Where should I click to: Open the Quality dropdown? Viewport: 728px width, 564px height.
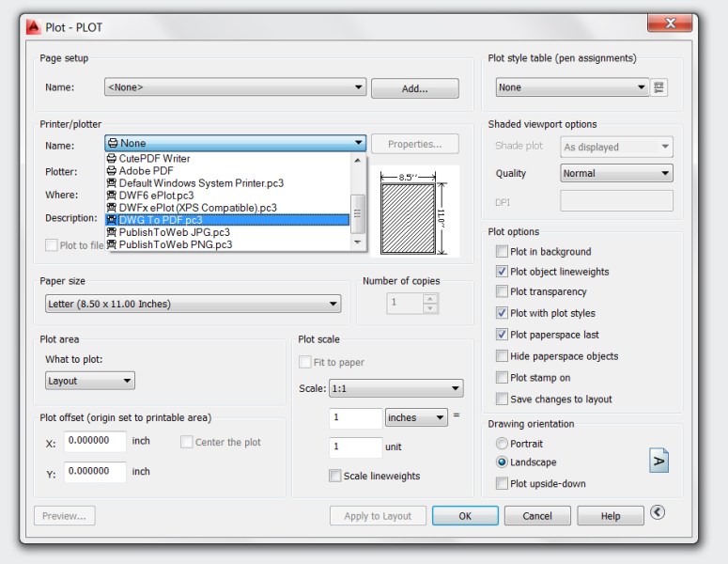click(x=616, y=173)
